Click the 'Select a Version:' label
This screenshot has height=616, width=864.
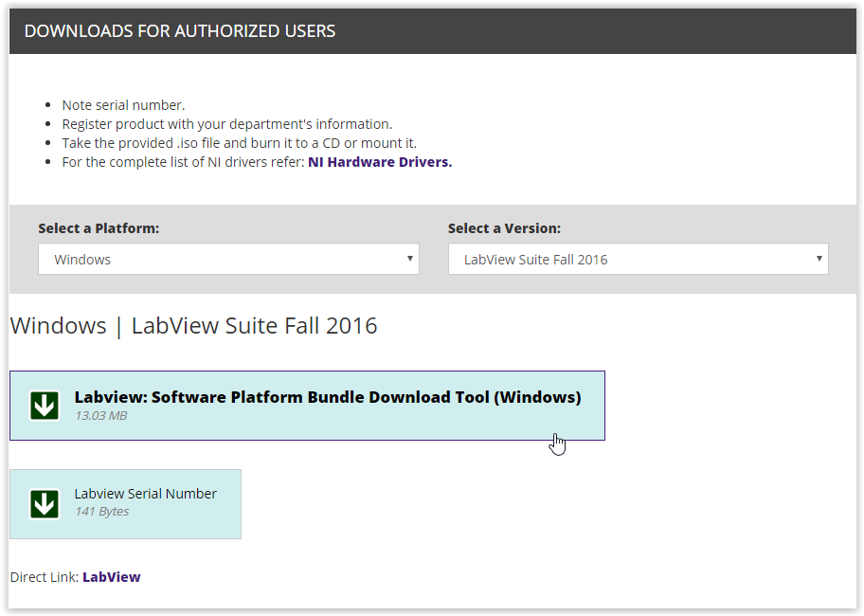tap(504, 228)
